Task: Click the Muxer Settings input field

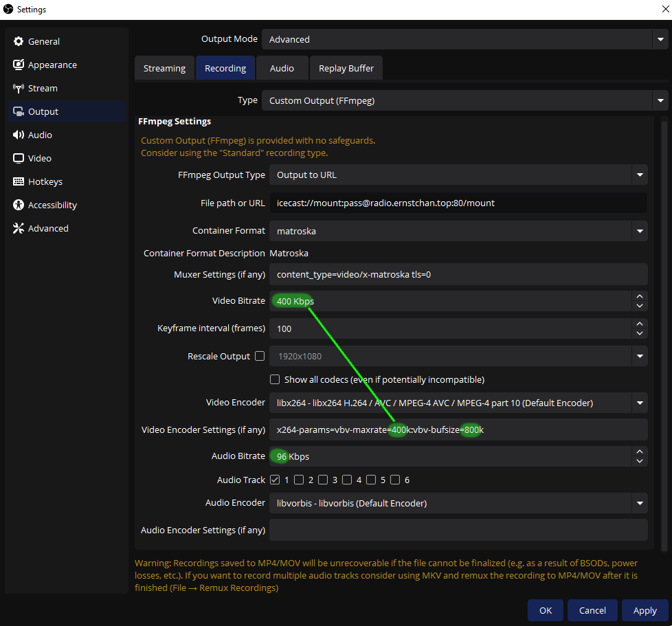Action: (x=458, y=275)
